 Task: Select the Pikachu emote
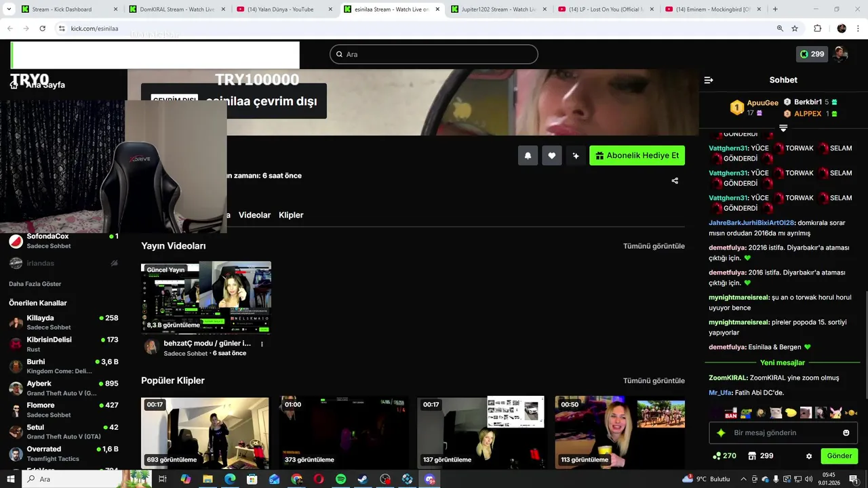pos(835,413)
